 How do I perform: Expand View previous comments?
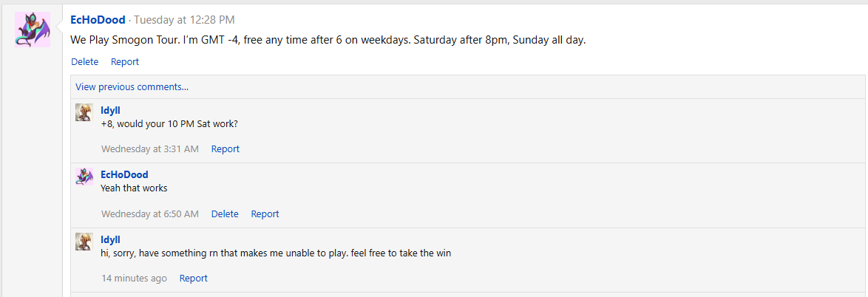[132, 86]
